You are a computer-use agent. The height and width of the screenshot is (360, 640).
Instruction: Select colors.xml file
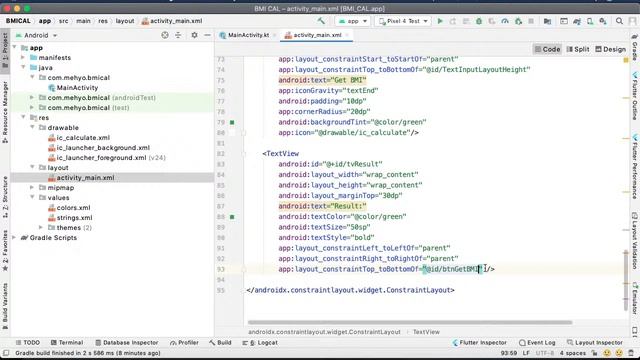[x=69, y=207]
